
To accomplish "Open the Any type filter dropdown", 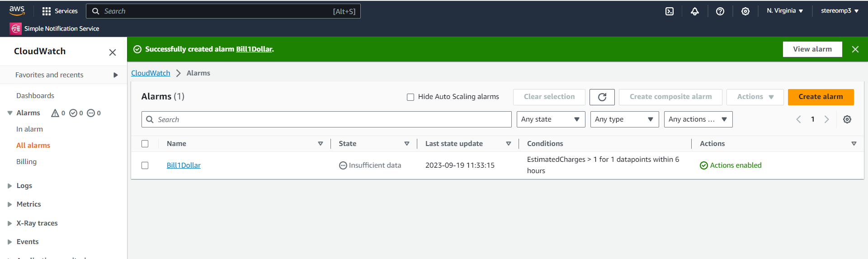I will [624, 119].
